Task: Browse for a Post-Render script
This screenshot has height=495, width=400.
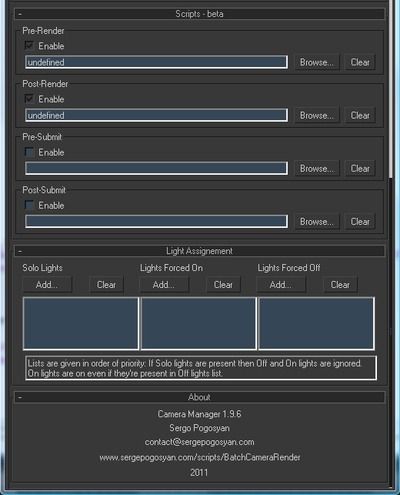Action: pos(317,115)
